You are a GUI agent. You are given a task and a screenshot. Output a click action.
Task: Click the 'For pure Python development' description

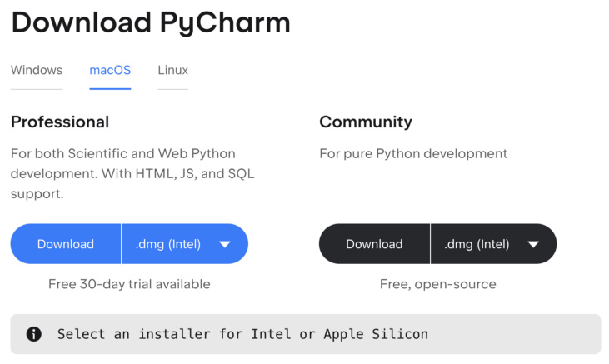(x=413, y=154)
